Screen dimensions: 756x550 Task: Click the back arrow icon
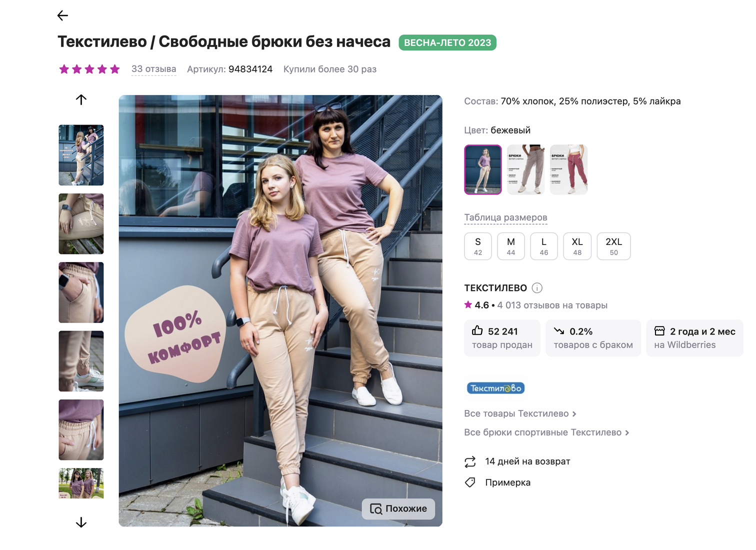[x=62, y=15]
